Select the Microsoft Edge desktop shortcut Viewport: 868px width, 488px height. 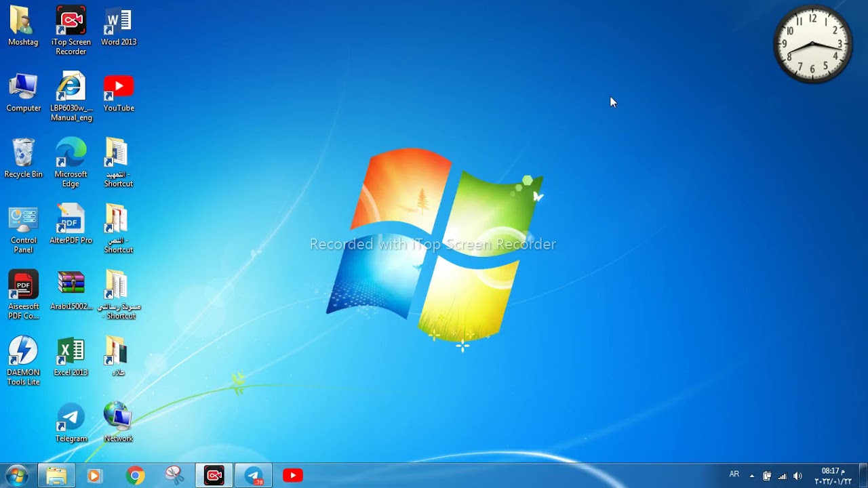tap(71, 163)
